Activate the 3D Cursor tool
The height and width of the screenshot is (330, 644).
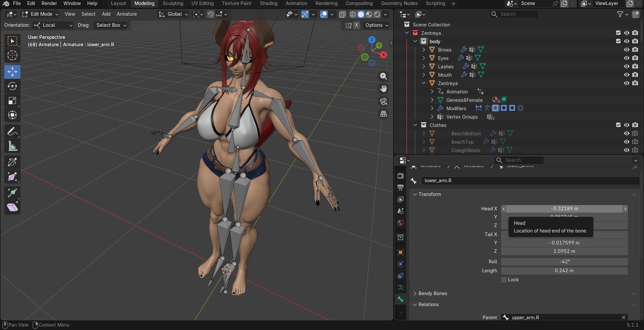(12, 55)
